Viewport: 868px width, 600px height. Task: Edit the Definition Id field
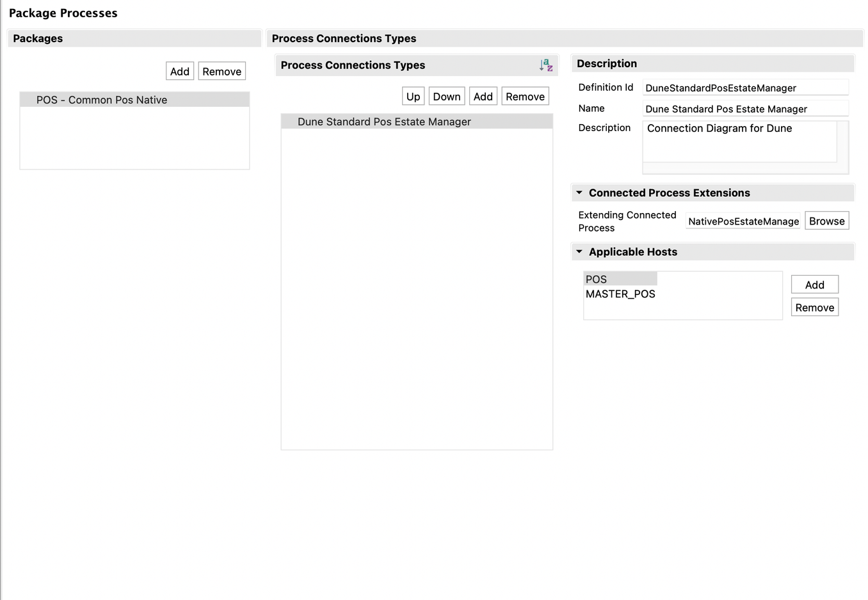click(x=746, y=88)
